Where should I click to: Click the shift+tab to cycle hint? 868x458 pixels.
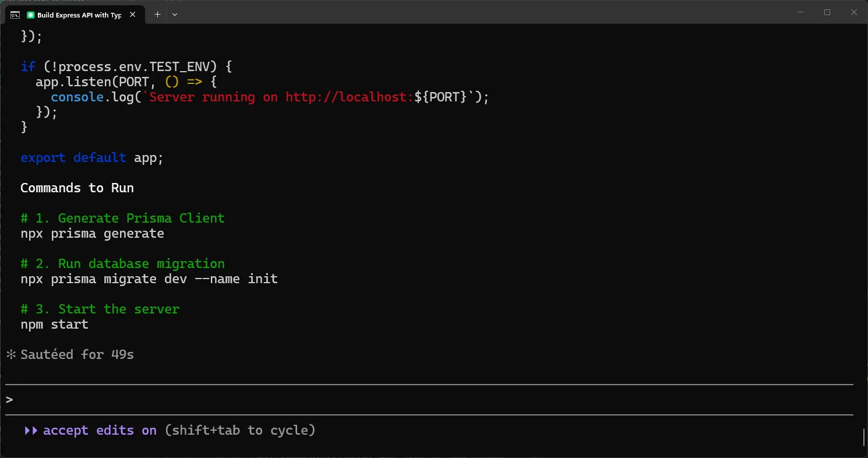pyautogui.click(x=240, y=431)
